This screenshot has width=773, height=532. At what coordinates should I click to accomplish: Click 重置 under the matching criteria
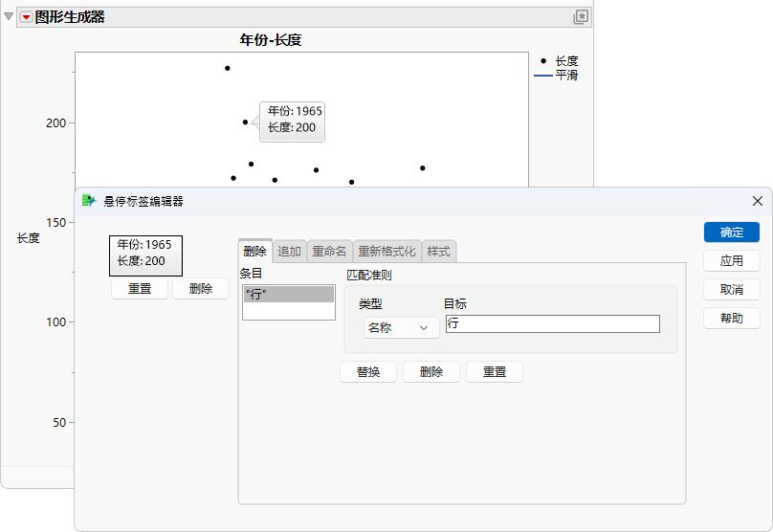tap(495, 372)
